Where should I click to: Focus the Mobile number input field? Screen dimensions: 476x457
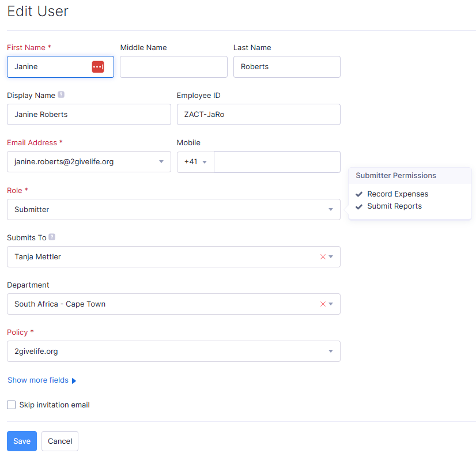click(x=277, y=162)
